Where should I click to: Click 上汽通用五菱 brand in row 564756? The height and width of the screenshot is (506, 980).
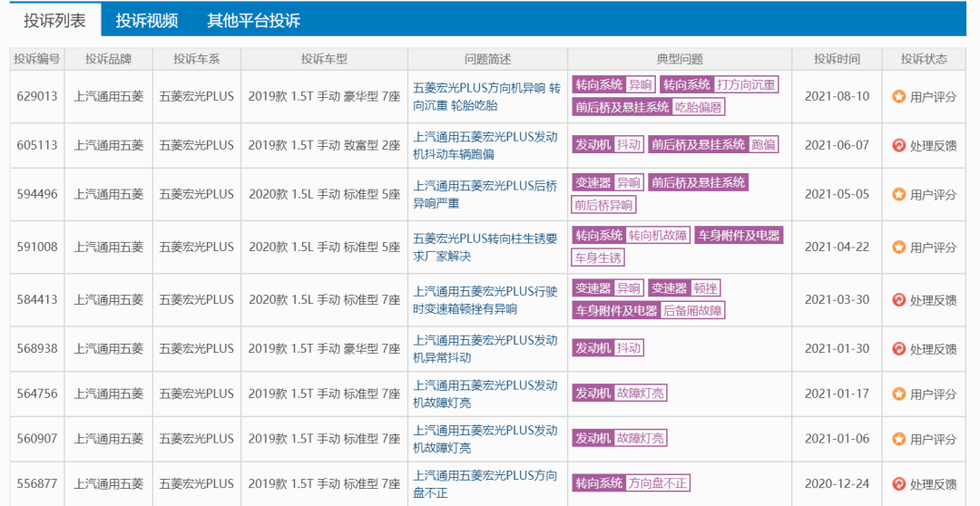109,394
